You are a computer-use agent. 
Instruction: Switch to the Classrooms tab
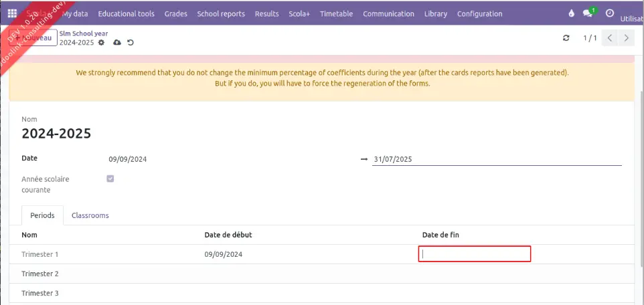click(90, 215)
